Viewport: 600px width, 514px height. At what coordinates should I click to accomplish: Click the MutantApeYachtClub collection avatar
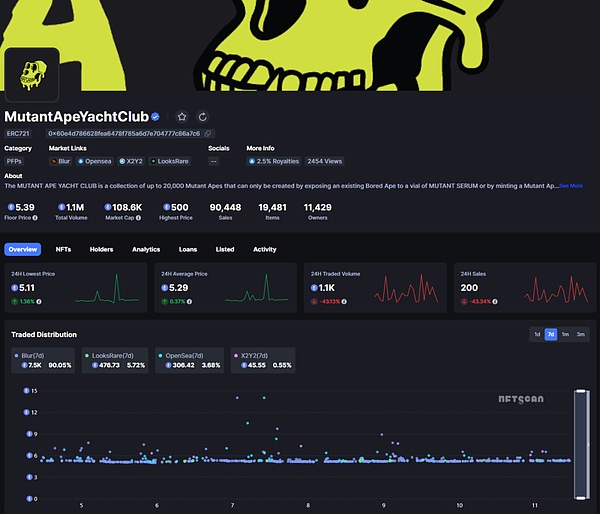pyautogui.click(x=32, y=76)
